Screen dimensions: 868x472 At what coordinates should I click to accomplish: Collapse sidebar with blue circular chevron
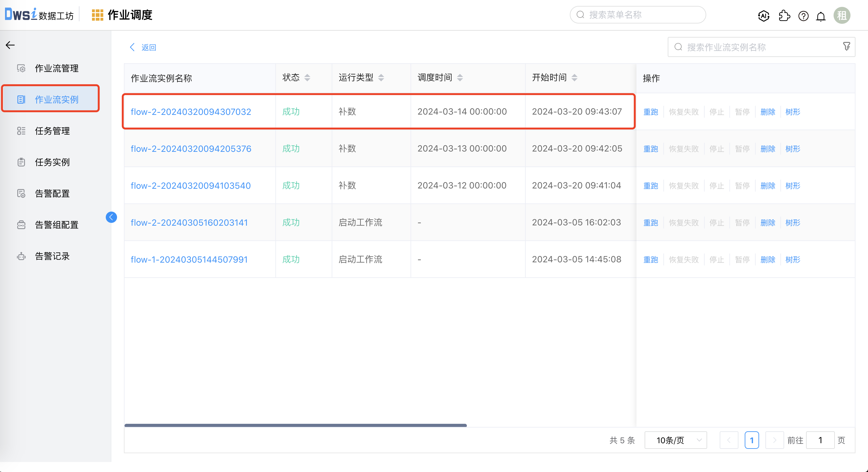[x=111, y=217]
